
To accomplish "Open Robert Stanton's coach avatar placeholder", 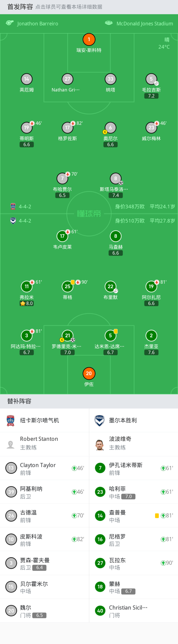I will (10, 444).
